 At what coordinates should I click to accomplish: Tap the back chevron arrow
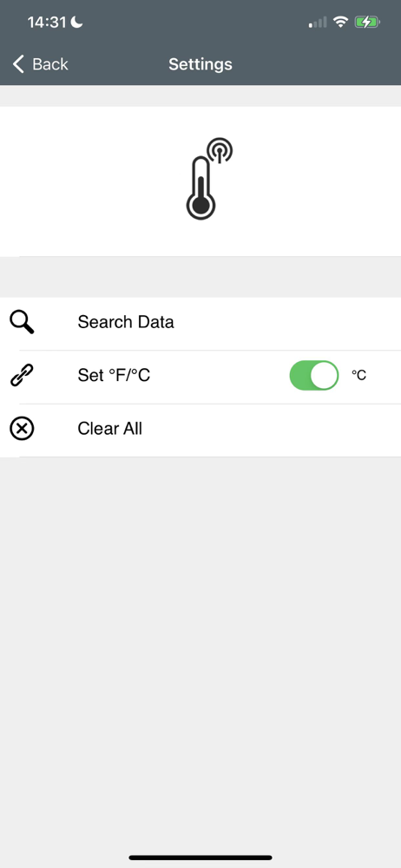coord(18,64)
